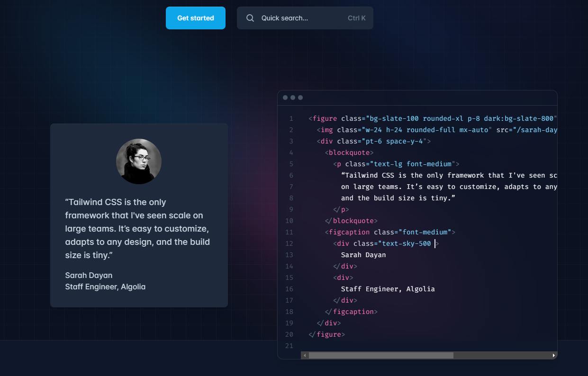
Task: Click scrollbar track right of the thumb
Action: pyautogui.click(x=502, y=355)
